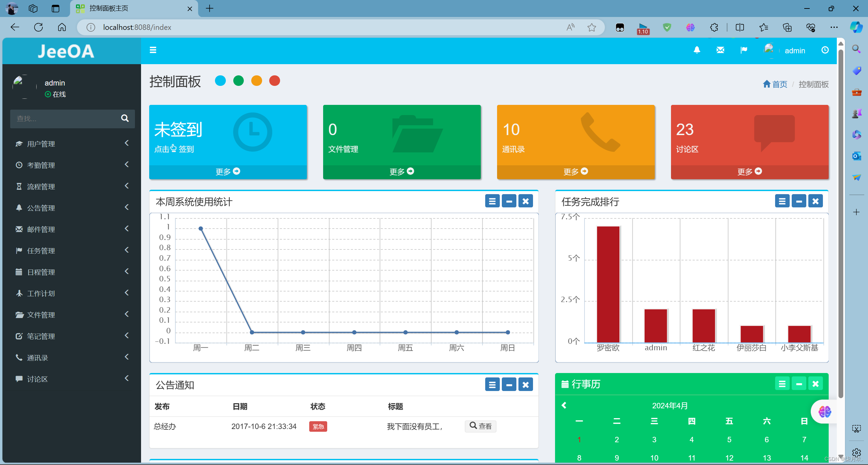Click the flag icon in the top toolbar

(744, 50)
